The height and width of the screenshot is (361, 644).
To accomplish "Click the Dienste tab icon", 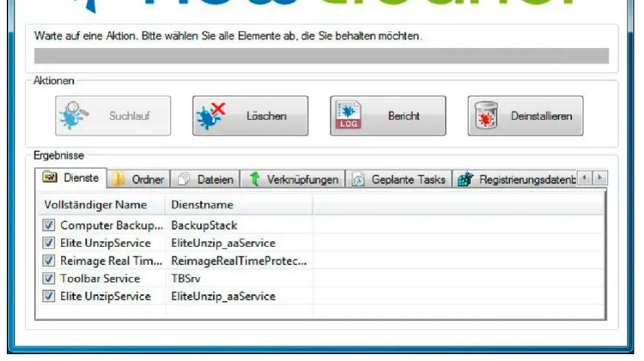I will point(50,177).
